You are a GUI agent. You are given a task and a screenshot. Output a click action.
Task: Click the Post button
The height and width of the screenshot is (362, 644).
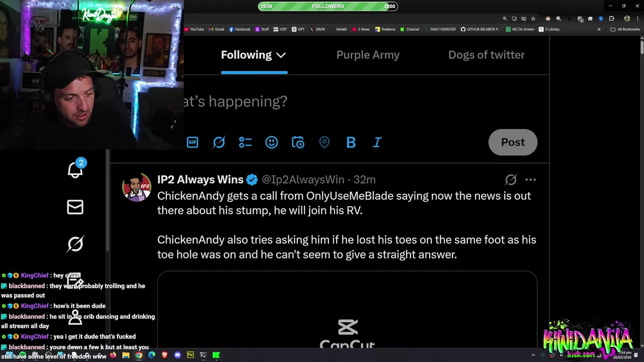[x=513, y=142]
